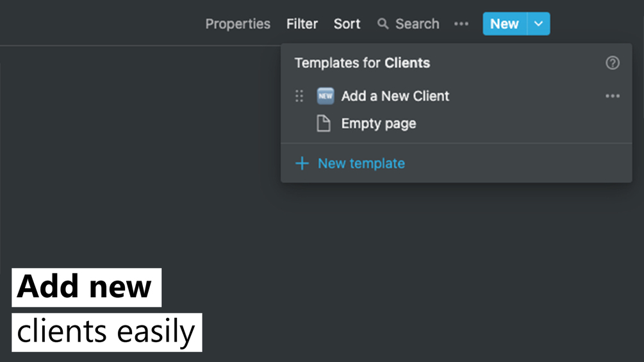Select the Add a New Client template
The image size is (644, 362).
[395, 96]
